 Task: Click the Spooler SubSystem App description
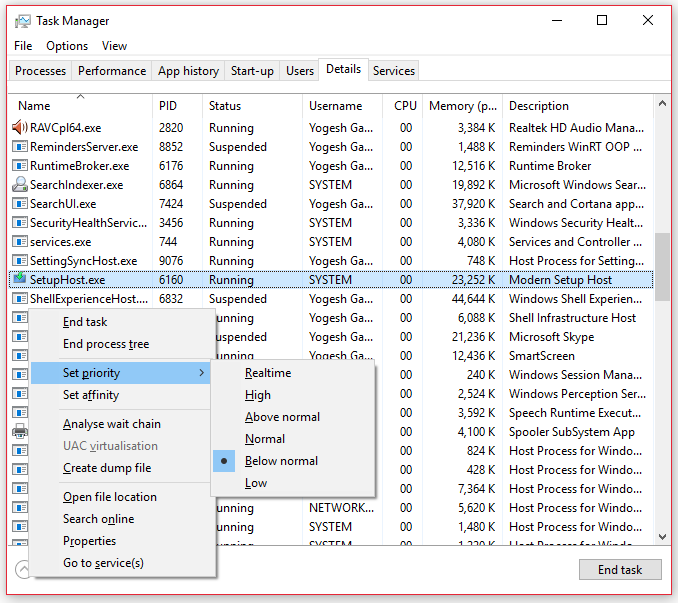pos(572,432)
